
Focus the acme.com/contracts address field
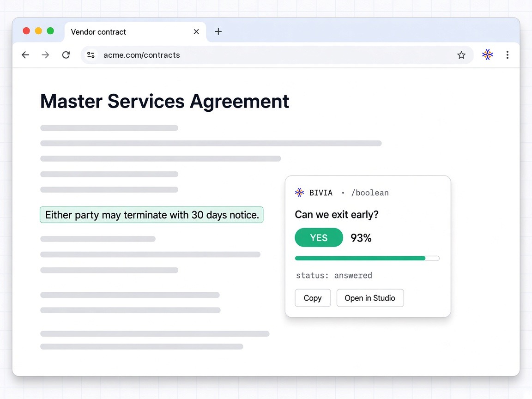pos(277,55)
